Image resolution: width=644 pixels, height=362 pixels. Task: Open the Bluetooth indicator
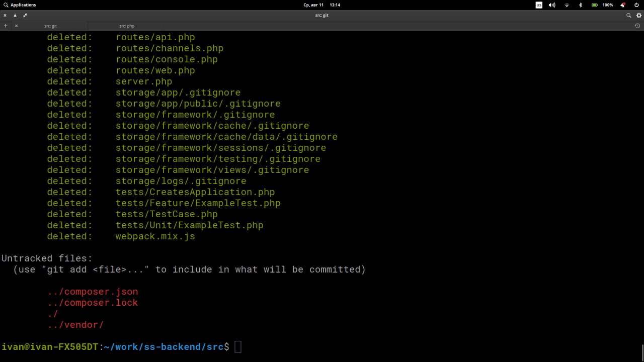click(x=580, y=5)
